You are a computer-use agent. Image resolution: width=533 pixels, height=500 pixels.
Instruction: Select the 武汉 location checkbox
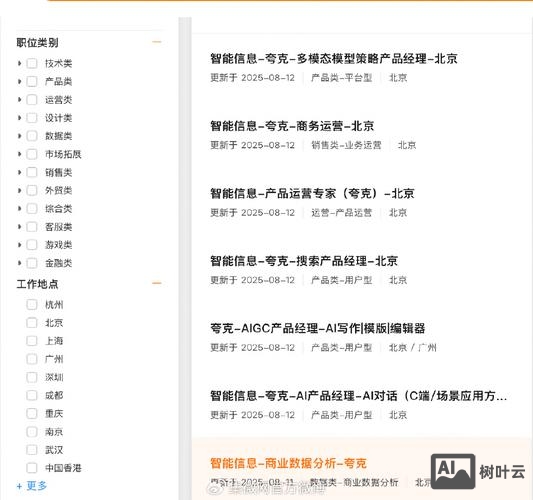(x=32, y=450)
